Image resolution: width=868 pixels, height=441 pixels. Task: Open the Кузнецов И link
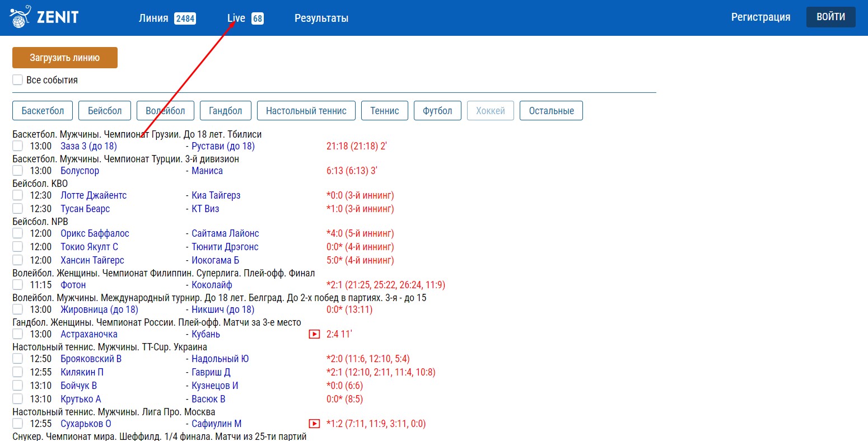point(215,386)
